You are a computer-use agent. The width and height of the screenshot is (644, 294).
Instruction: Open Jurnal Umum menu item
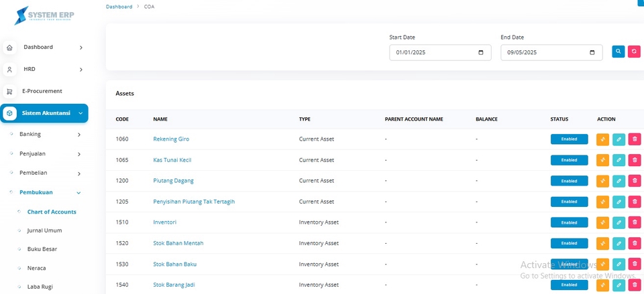(44, 231)
